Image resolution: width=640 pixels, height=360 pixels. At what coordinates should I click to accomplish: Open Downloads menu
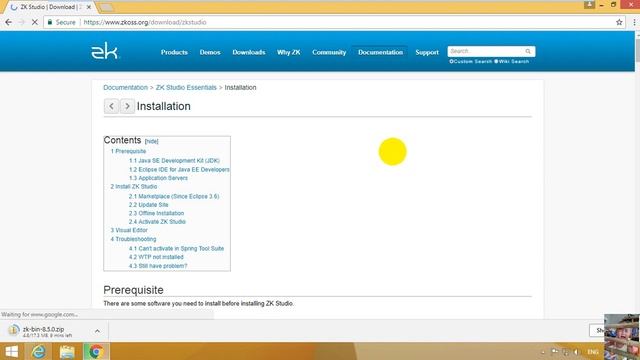249,52
